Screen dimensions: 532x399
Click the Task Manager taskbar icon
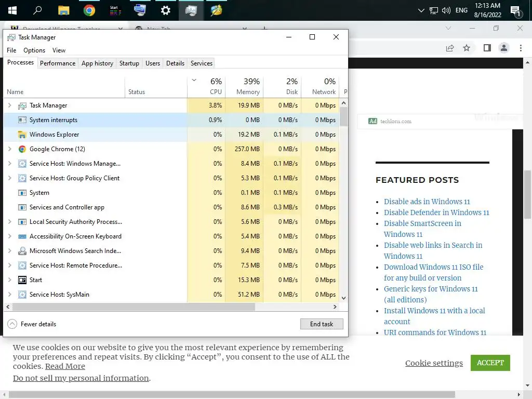coord(191,10)
